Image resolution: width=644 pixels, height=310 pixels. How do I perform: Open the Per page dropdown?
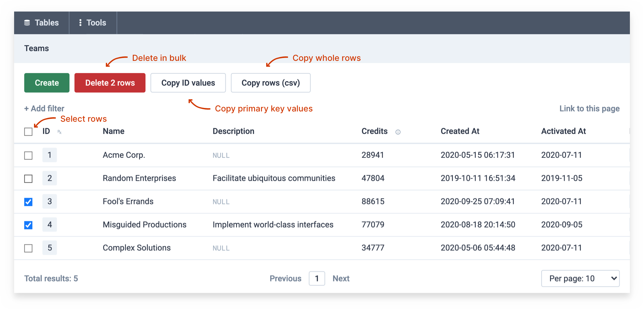pos(580,278)
